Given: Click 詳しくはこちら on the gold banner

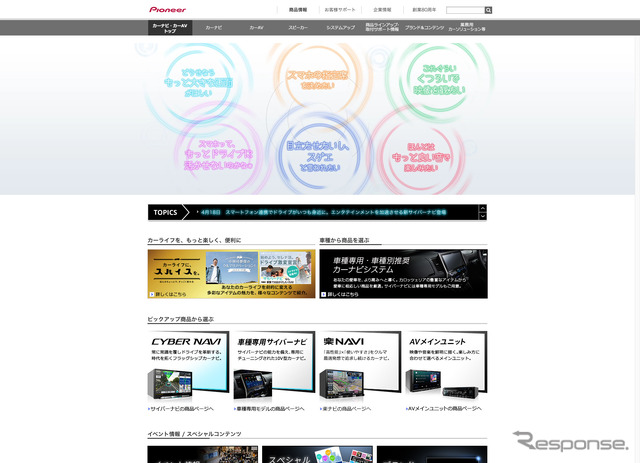Looking at the screenshot, I should (x=168, y=294).
